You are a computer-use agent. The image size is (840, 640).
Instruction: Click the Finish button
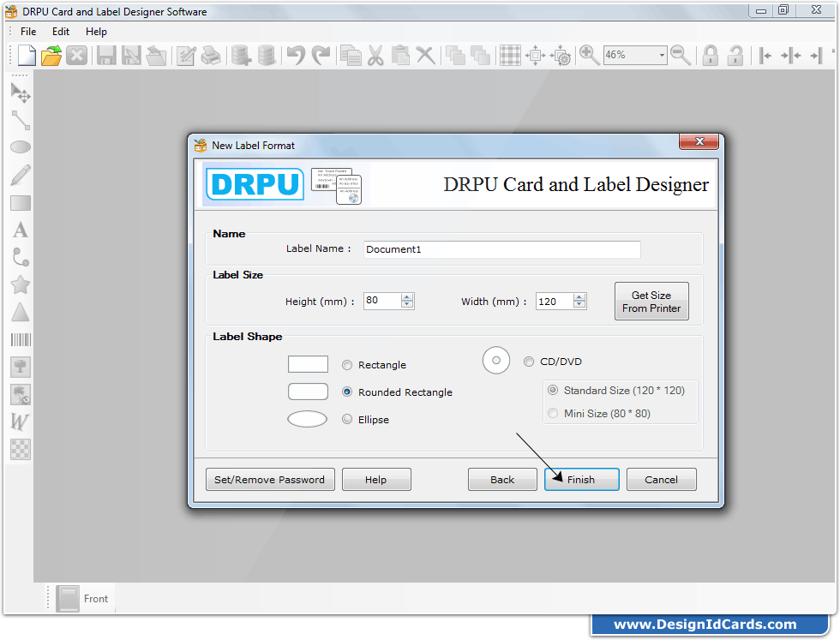582,479
